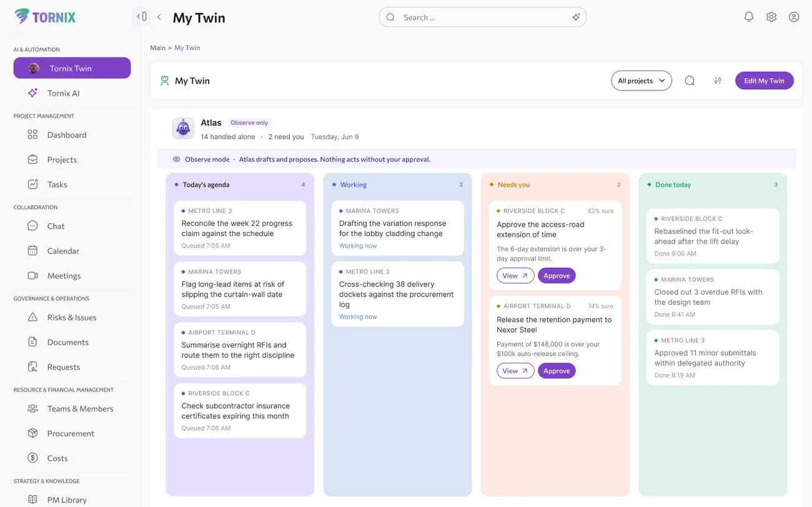Collapse the sidebar panel toggle icon
Viewport: 812px width, 507px height.
(x=142, y=17)
